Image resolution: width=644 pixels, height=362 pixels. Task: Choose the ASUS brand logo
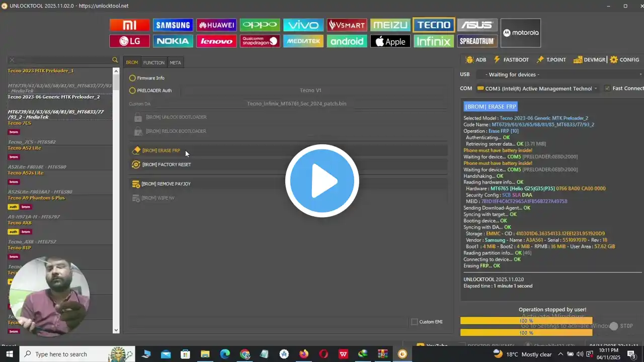click(477, 25)
